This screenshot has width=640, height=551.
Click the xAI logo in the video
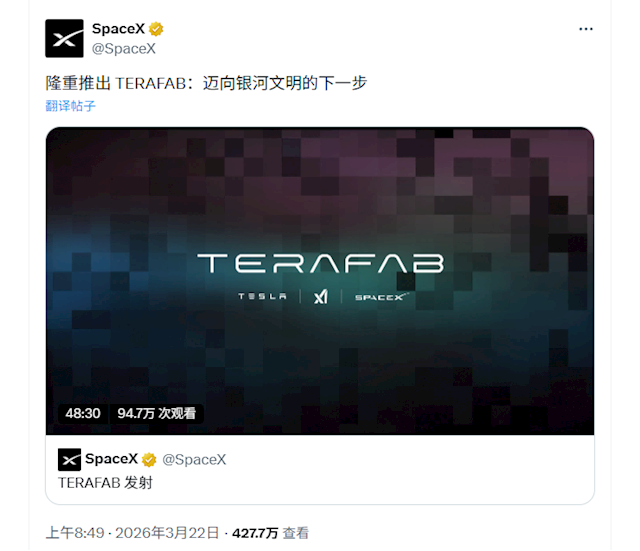pyautogui.click(x=321, y=296)
